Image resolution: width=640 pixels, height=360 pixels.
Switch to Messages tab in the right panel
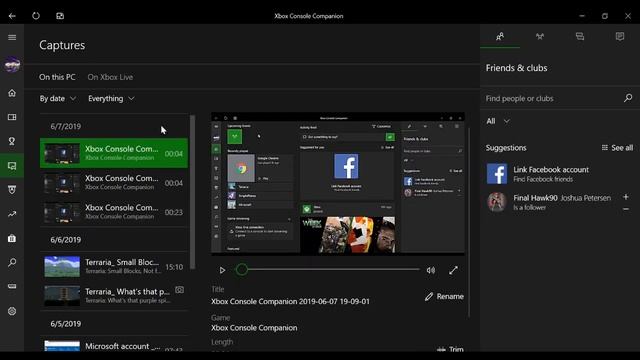click(x=580, y=37)
